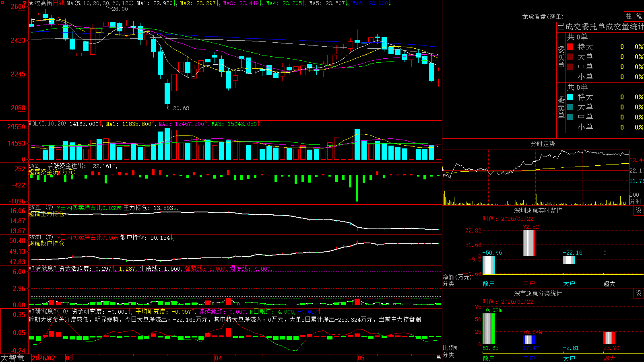Click the 26.00 high price annotation
This screenshot has height=362, width=644.
pos(120,9)
